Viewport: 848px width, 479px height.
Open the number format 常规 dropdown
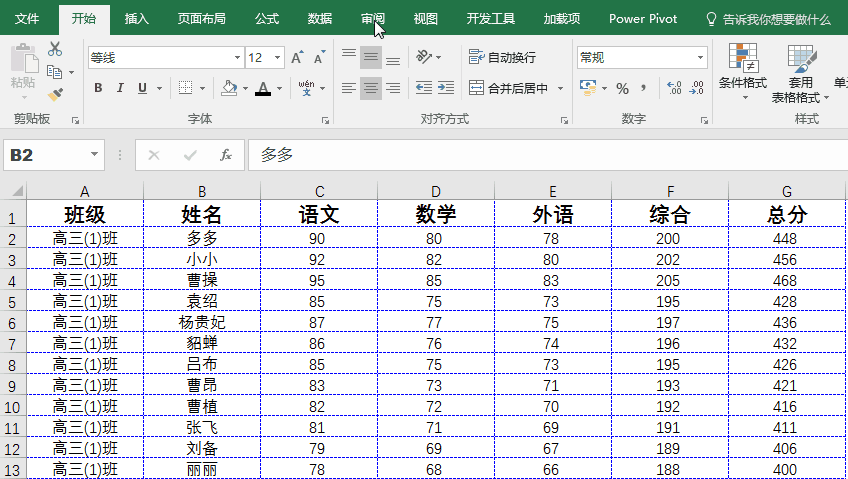[700, 58]
